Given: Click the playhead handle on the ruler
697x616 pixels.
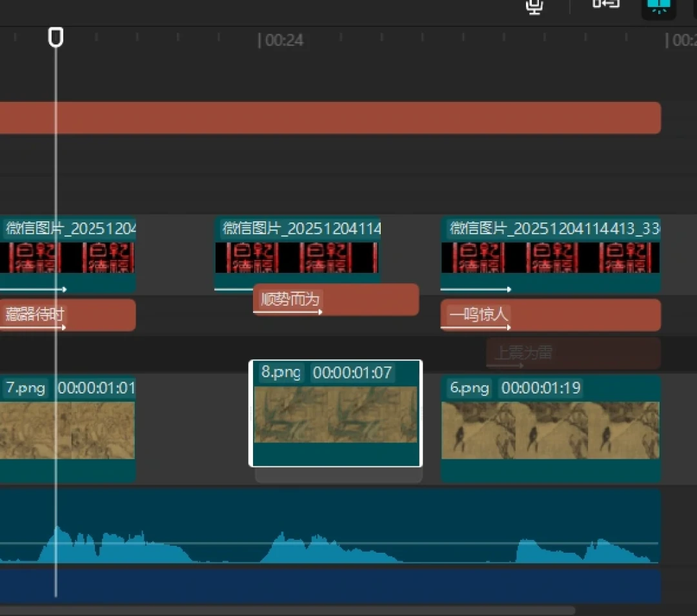Looking at the screenshot, I should coord(56,37).
